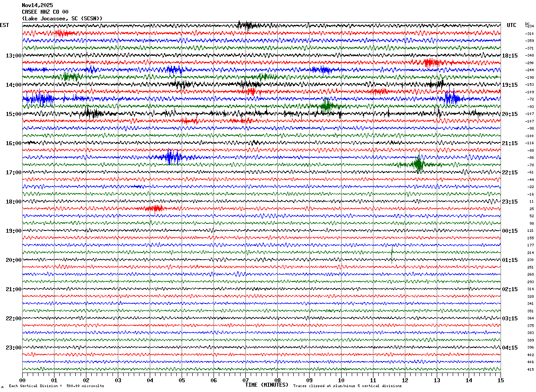This screenshot has height=392, width=536.
Task: Click minute tick 10 on the bottom axis
Action: (341, 380)
